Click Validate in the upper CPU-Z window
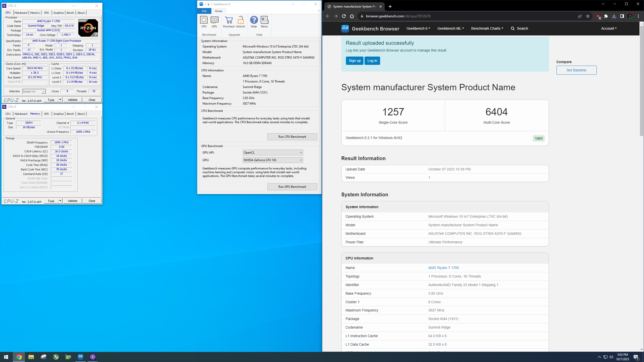Image resolution: width=644 pixels, height=362 pixels. (x=72, y=100)
